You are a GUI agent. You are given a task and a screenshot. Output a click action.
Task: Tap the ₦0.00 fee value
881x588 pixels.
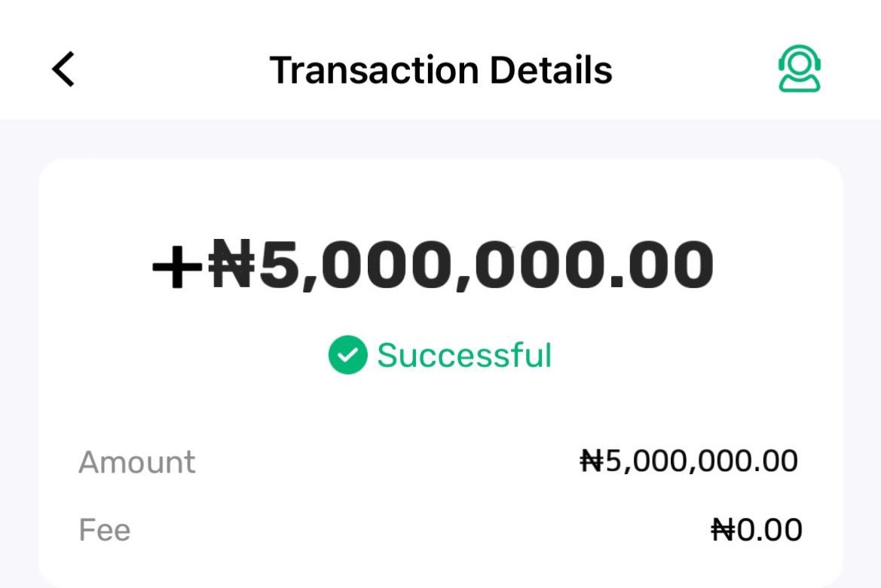pos(756,529)
